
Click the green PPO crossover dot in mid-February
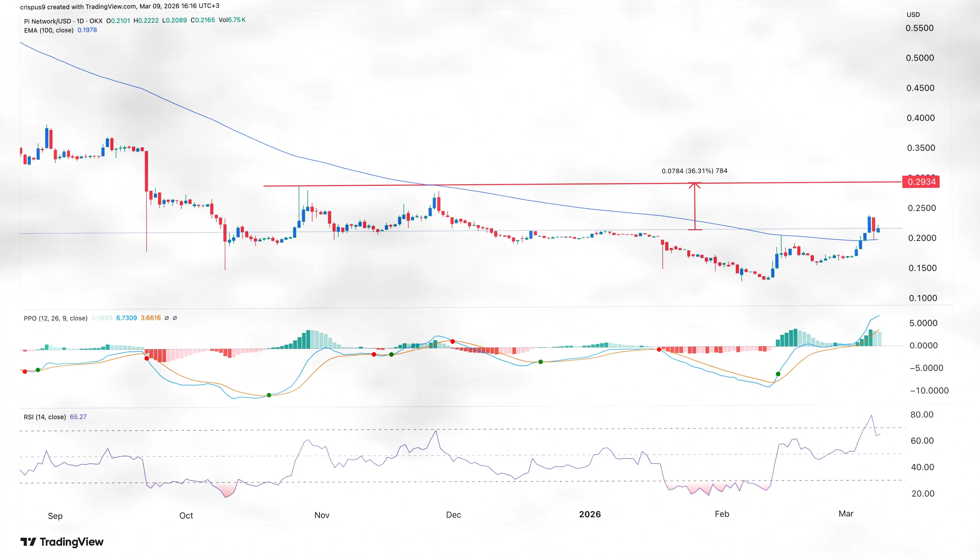point(778,374)
